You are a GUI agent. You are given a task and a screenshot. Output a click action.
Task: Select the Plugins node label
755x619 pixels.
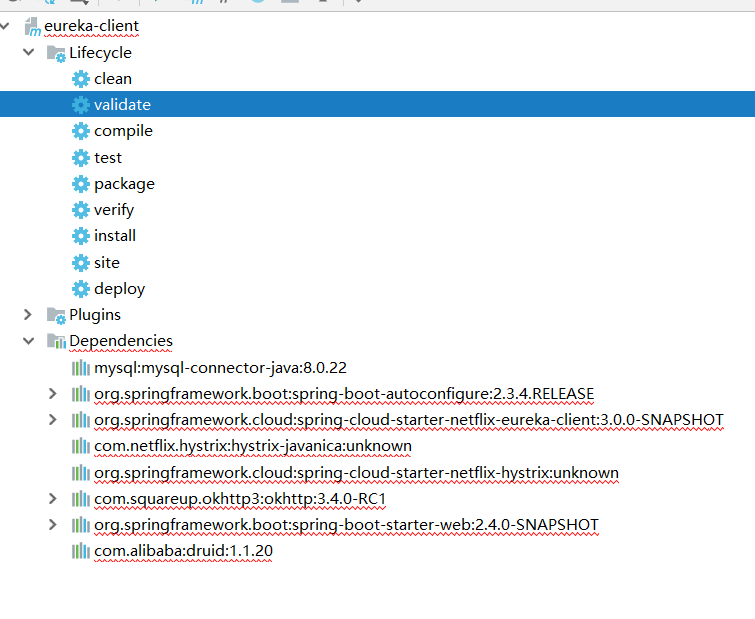(95, 315)
